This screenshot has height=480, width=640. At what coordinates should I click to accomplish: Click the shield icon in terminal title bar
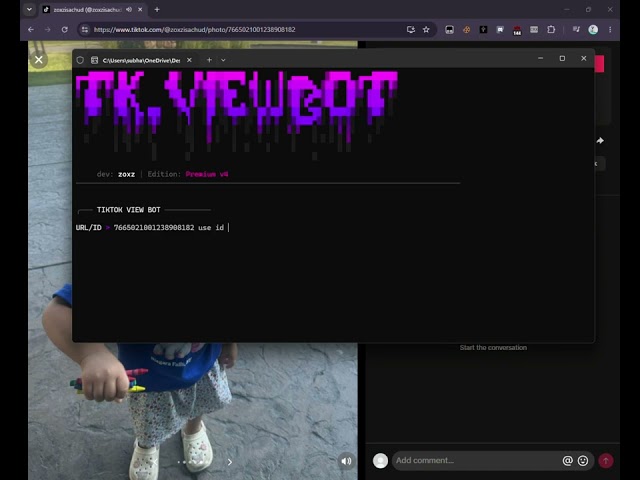pyautogui.click(x=80, y=60)
